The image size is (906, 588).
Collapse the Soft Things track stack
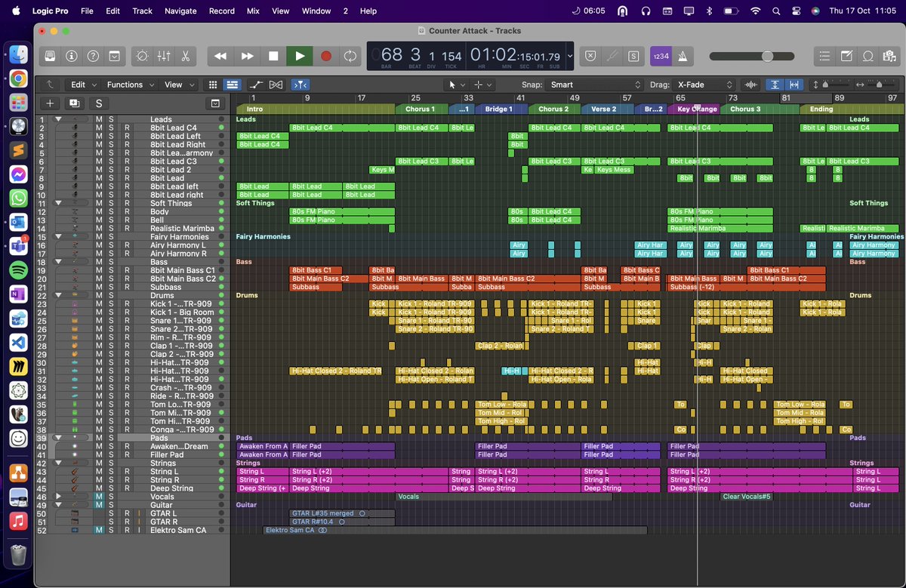58,203
